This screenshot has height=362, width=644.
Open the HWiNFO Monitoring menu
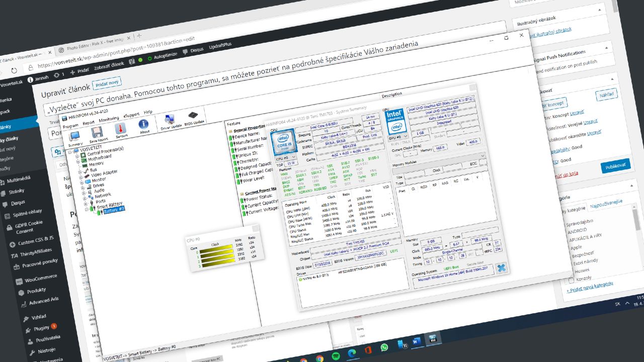tap(109, 119)
